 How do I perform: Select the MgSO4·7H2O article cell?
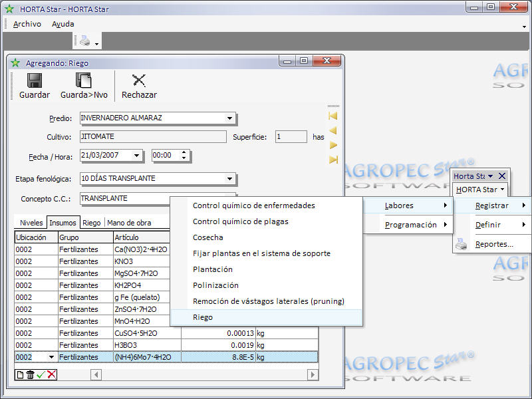142,273
